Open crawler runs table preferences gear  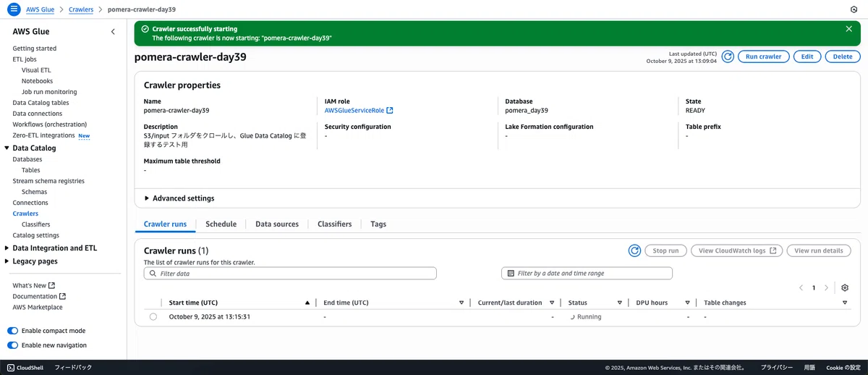[x=845, y=287]
